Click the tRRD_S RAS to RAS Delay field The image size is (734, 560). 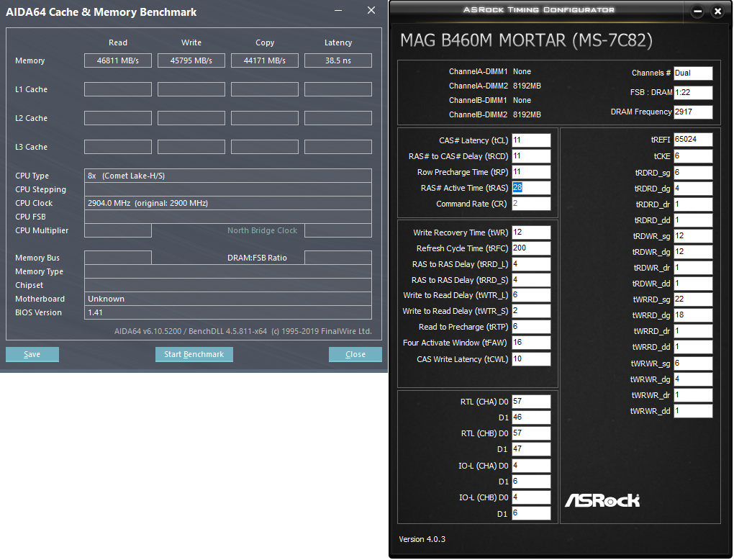coord(531,280)
